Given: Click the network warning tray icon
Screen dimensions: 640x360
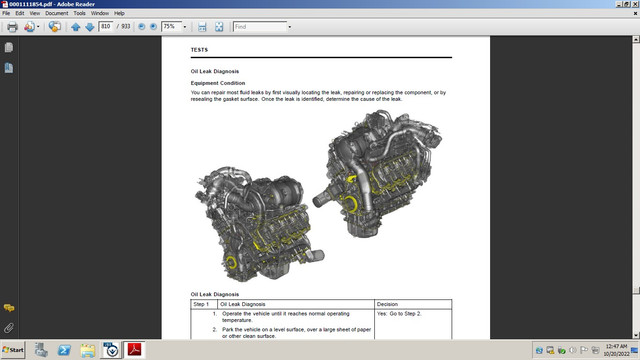Looking at the screenshot, I should (550, 350).
